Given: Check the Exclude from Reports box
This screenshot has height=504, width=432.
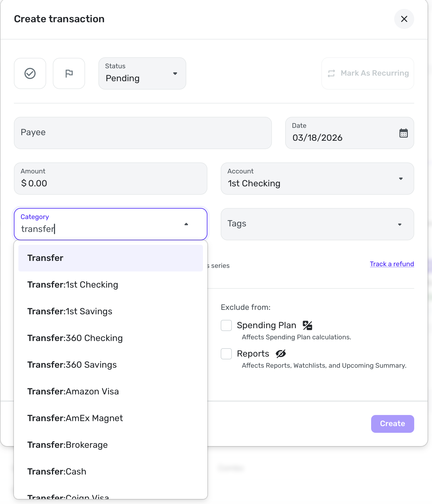Looking at the screenshot, I should click(x=226, y=354).
